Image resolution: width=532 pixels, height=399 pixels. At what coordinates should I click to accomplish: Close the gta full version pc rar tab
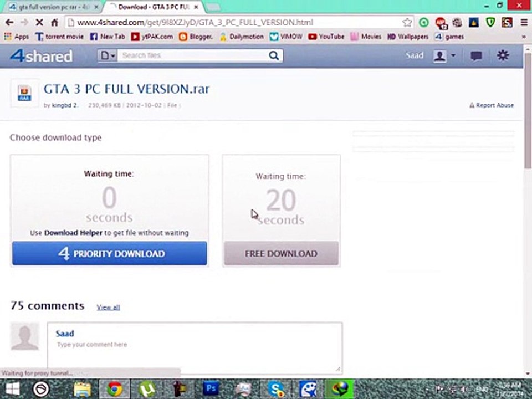[x=96, y=7]
